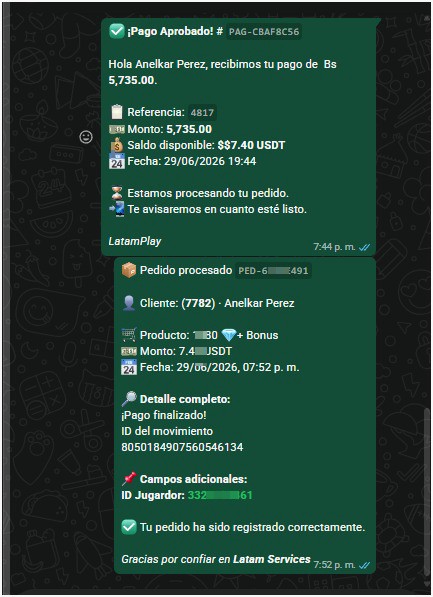Click the read receipt checks at 7:44 p. m.
Screen dimensions: 433x597
point(365,247)
